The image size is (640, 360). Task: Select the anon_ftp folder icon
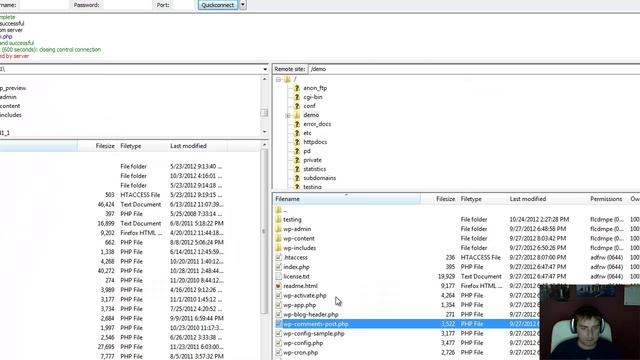coord(297,88)
